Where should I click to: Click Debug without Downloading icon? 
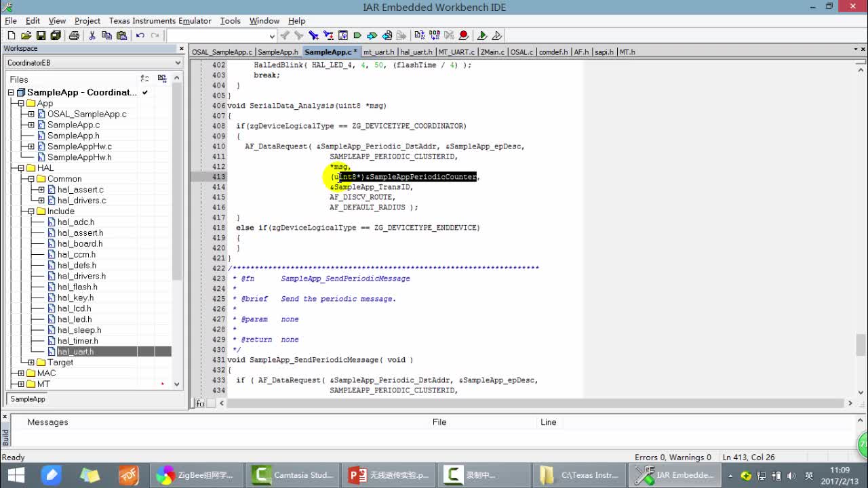tap(497, 35)
